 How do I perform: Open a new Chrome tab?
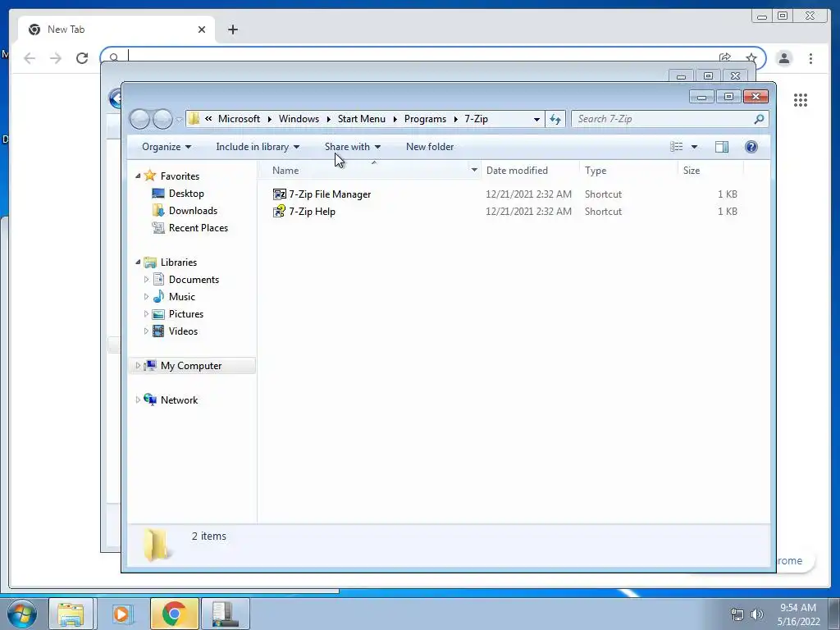point(232,30)
